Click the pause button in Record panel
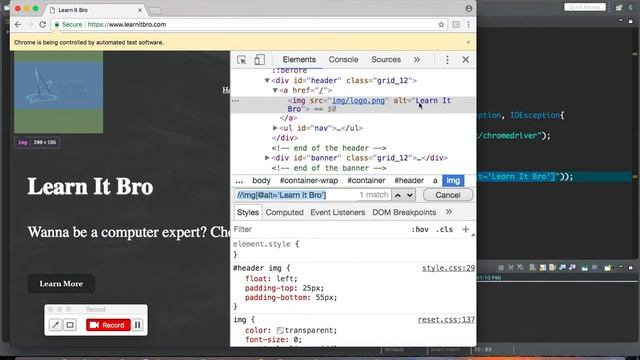The image size is (640, 360). tap(138, 325)
